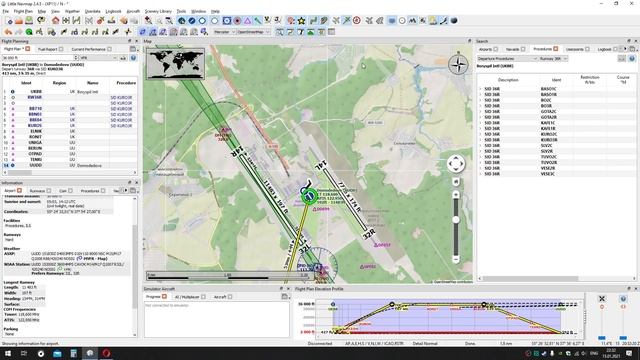
Task: Click the map navigation arrows control
Action: pyautogui.click(x=456, y=164)
